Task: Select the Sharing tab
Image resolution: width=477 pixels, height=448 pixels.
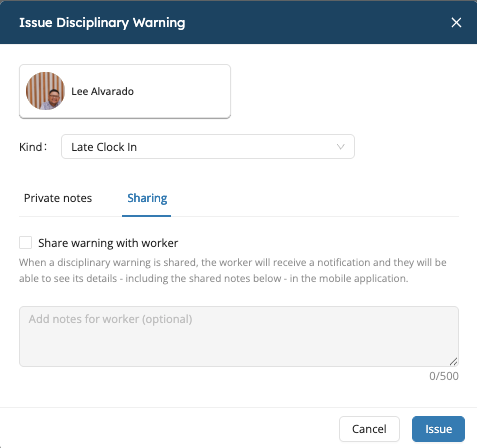Action: click(x=147, y=198)
